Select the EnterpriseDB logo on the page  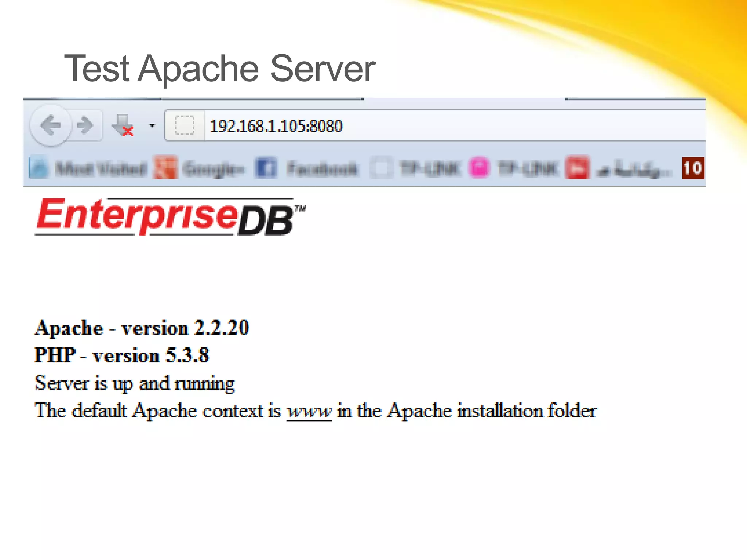(x=170, y=217)
